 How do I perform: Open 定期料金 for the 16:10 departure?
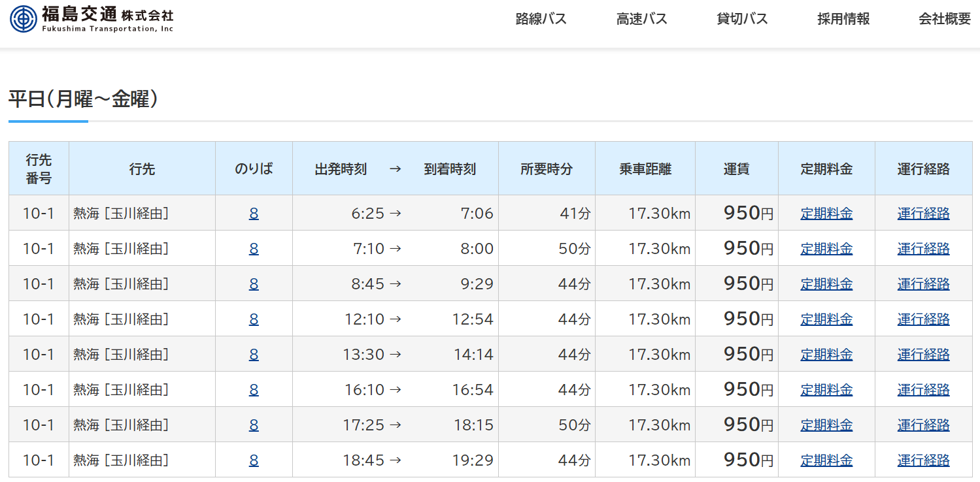coord(826,390)
